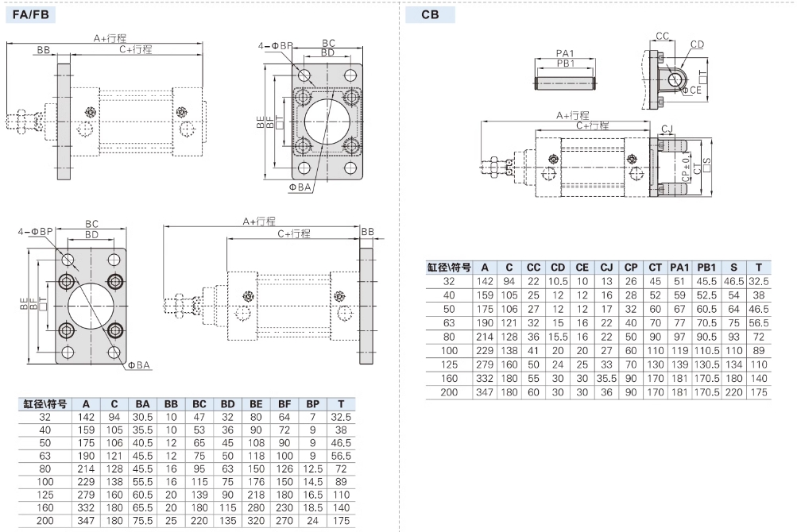Select the BF column header in table
This screenshot has height=532, width=797.
point(284,404)
